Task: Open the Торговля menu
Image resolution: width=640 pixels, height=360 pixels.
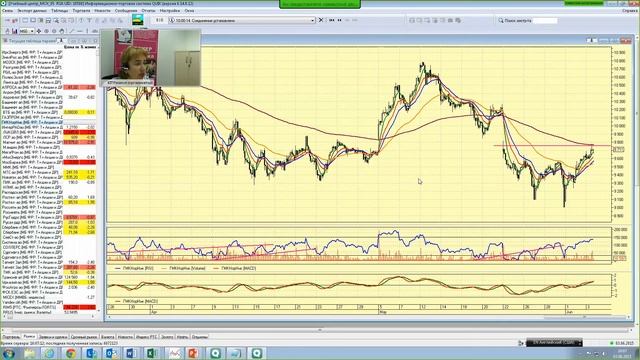Action: pos(81,11)
